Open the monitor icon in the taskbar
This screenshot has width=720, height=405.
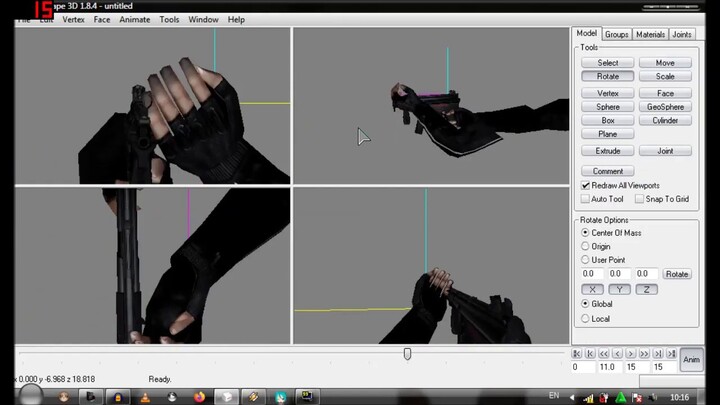(307, 397)
